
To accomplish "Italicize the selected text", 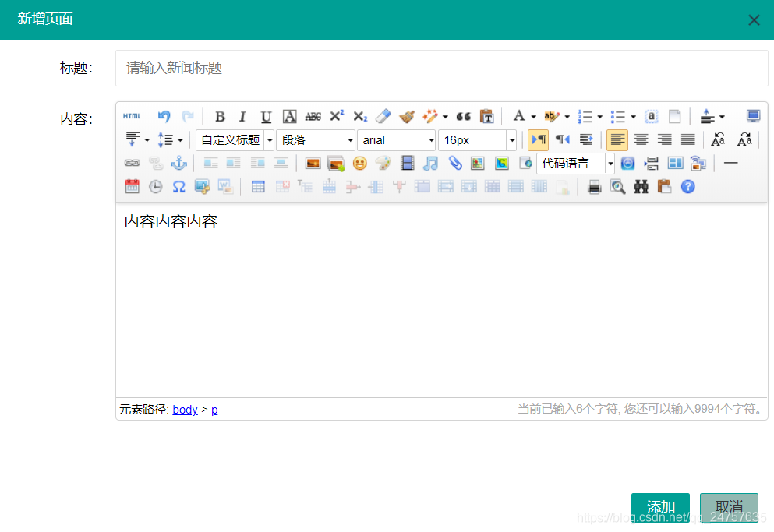I will click(x=242, y=115).
